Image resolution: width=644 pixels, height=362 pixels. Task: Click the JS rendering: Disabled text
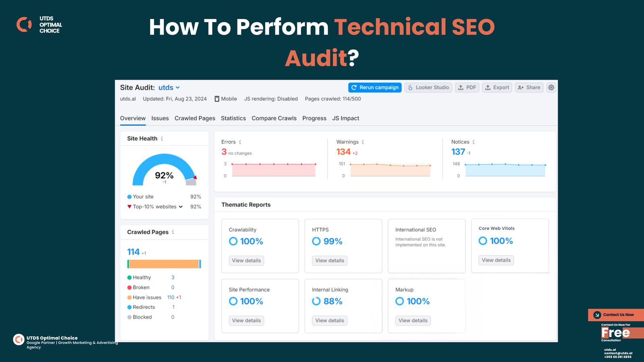(x=271, y=99)
